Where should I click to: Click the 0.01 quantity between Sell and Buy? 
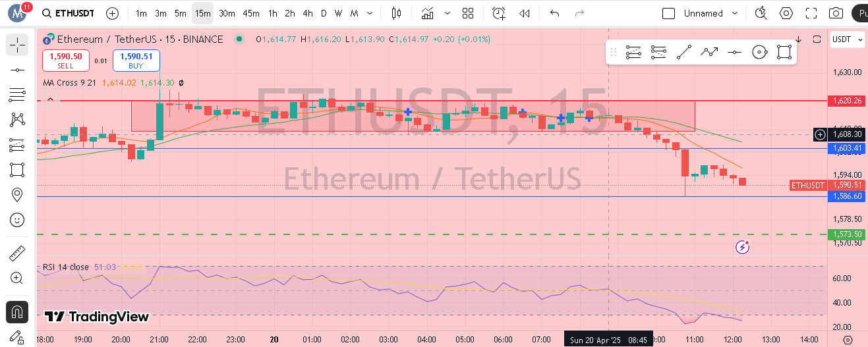101,61
